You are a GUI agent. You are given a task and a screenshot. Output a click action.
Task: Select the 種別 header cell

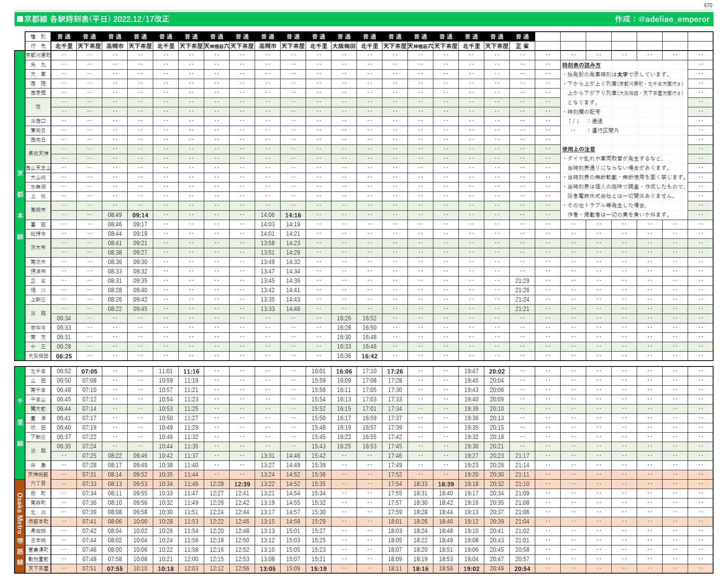pyautogui.click(x=38, y=36)
